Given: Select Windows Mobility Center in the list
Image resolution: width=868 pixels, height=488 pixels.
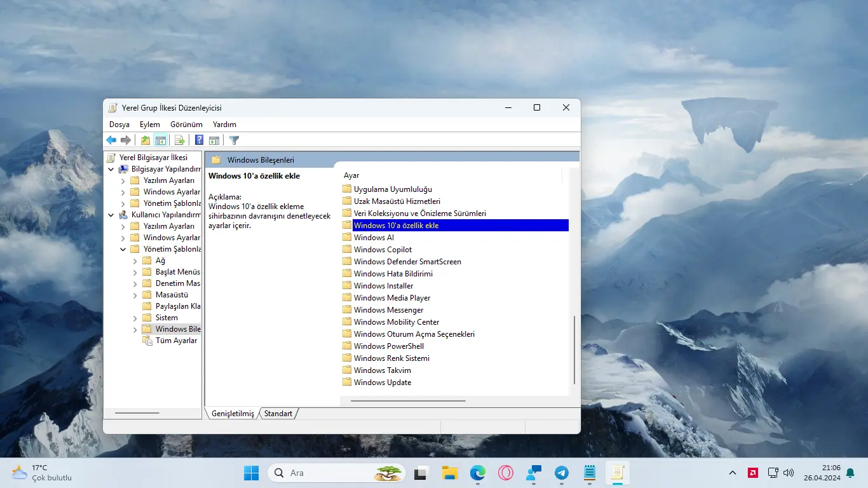Looking at the screenshot, I should [397, 322].
